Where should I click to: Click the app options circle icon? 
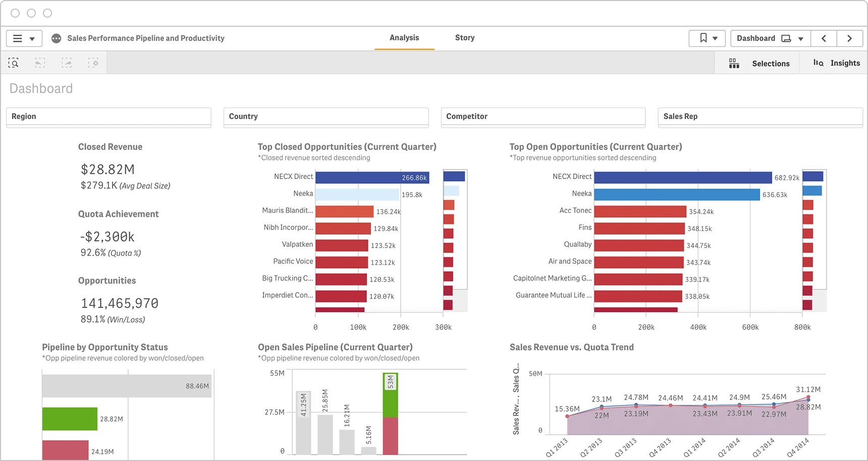click(x=57, y=38)
